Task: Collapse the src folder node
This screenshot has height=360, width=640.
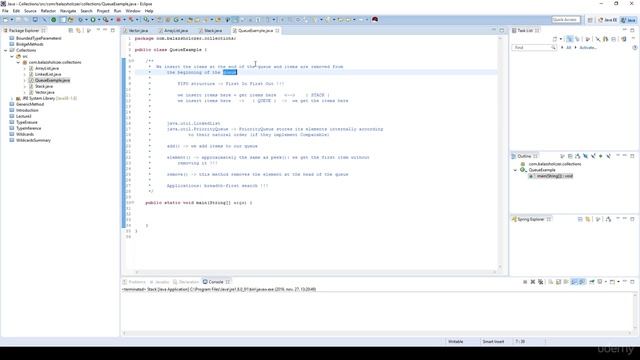Action: point(12,56)
